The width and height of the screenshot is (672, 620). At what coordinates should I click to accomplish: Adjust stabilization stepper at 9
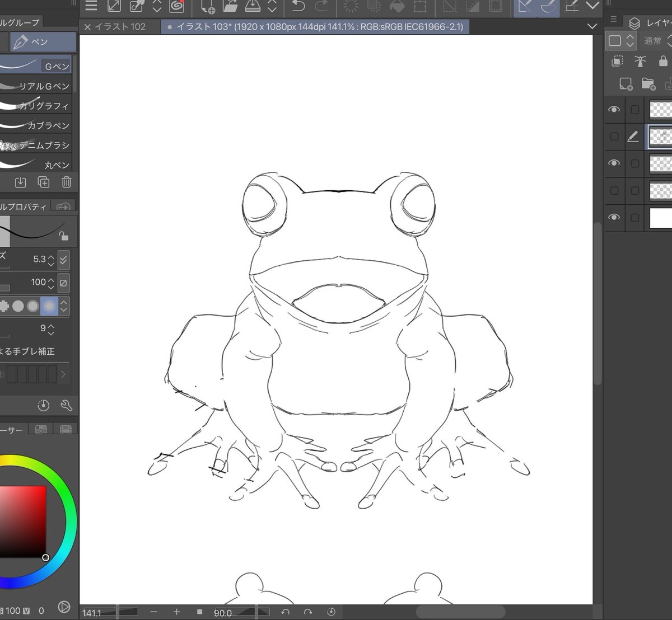(51, 329)
